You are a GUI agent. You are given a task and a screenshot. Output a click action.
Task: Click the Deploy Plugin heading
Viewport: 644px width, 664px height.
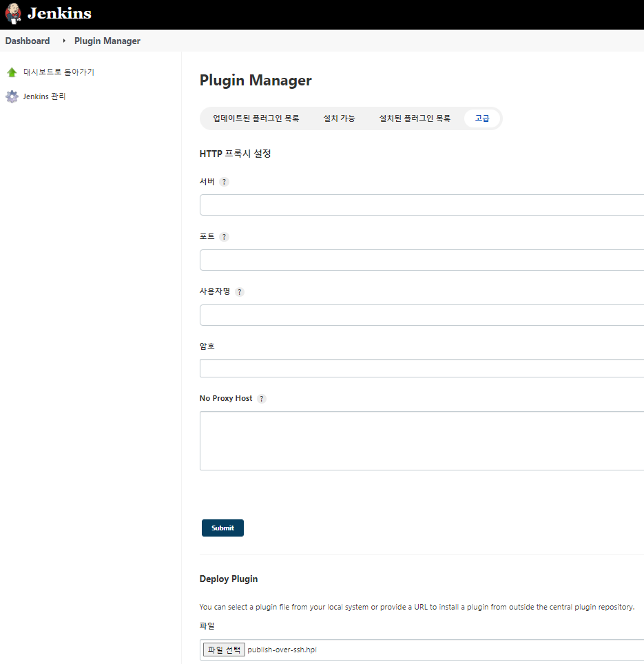click(x=229, y=579)
